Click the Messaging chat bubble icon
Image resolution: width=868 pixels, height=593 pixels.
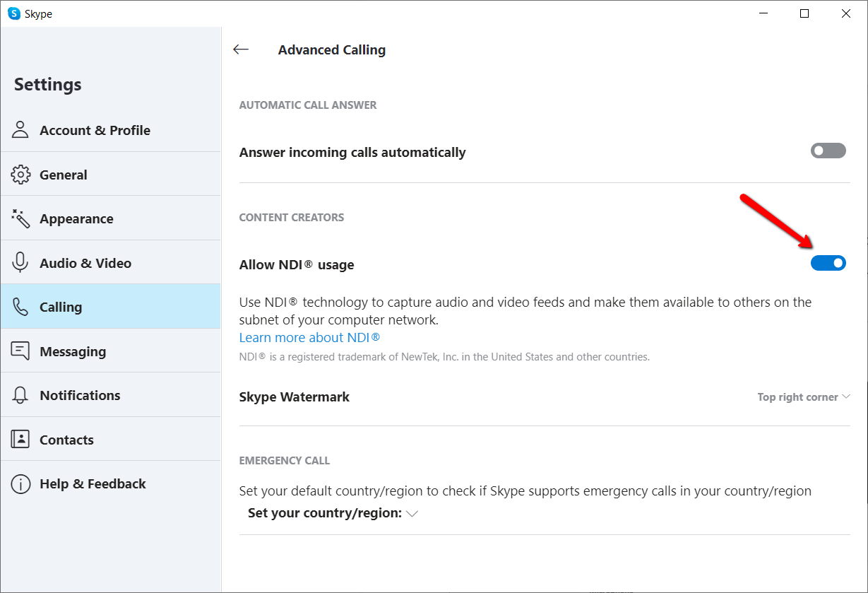pyautogui.click(x=20, y=351)
